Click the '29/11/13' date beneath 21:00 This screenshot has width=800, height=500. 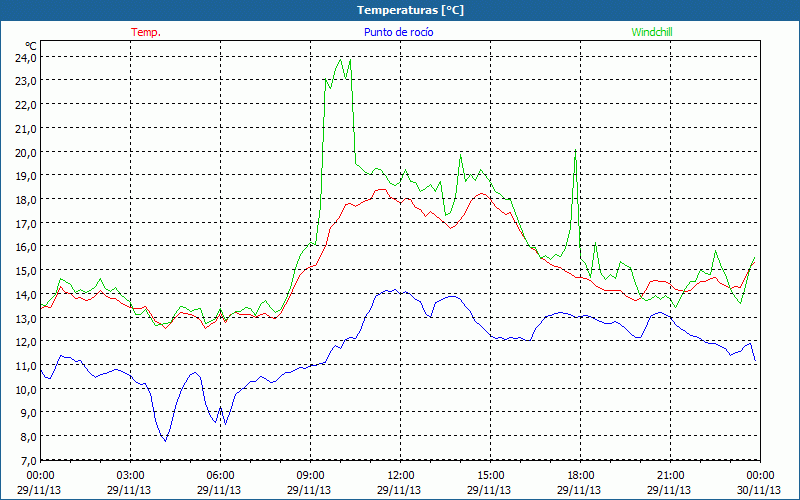point(669,490)
